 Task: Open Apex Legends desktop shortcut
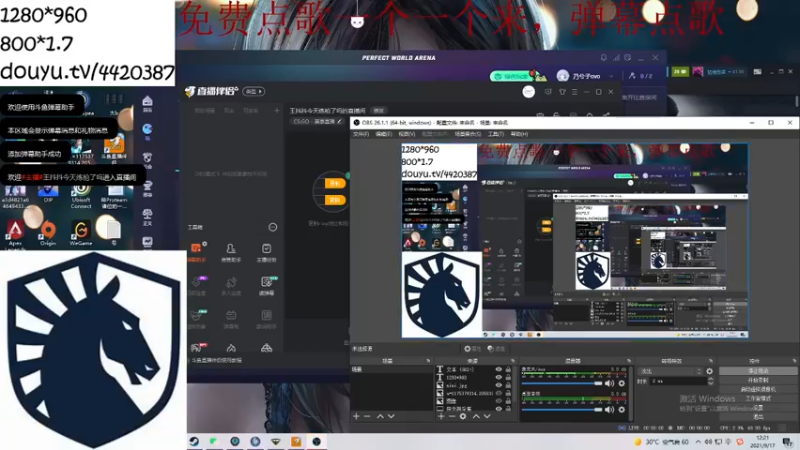coord(15,234)
